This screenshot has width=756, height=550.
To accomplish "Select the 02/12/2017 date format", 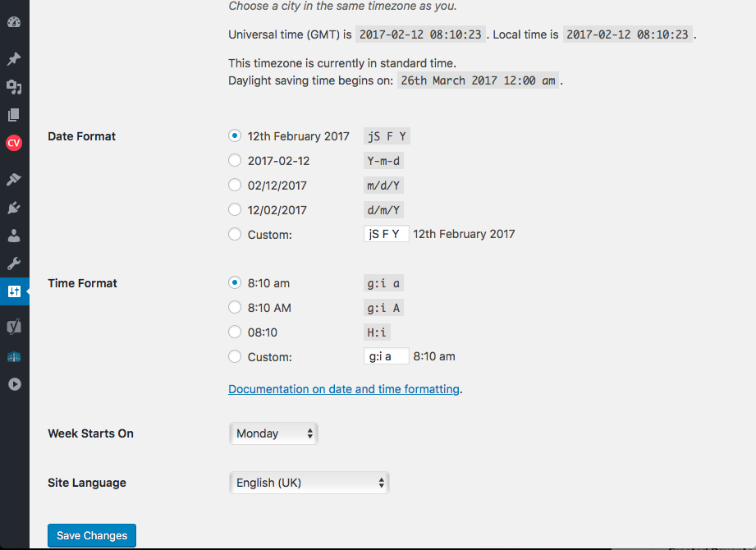I will [x=235, y=185].
